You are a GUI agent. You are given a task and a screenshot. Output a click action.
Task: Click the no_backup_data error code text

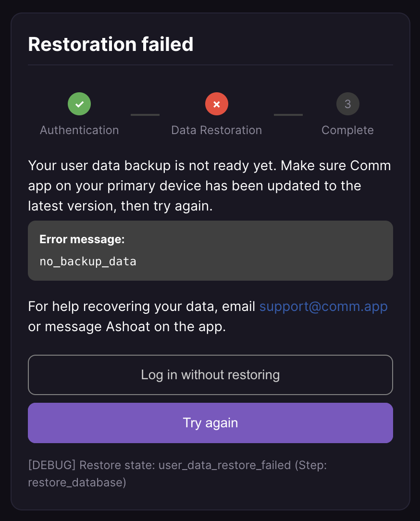click(x=88, y=261)
